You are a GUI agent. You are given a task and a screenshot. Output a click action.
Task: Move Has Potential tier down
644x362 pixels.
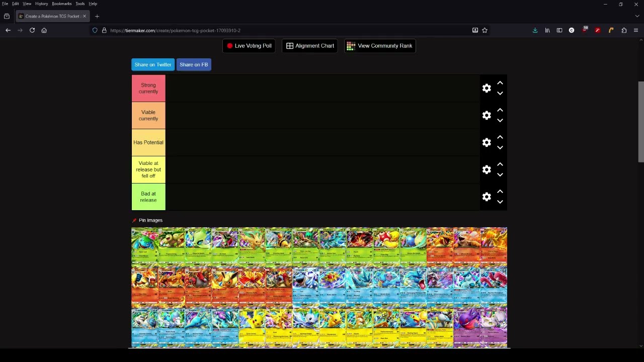pos(500,147)
